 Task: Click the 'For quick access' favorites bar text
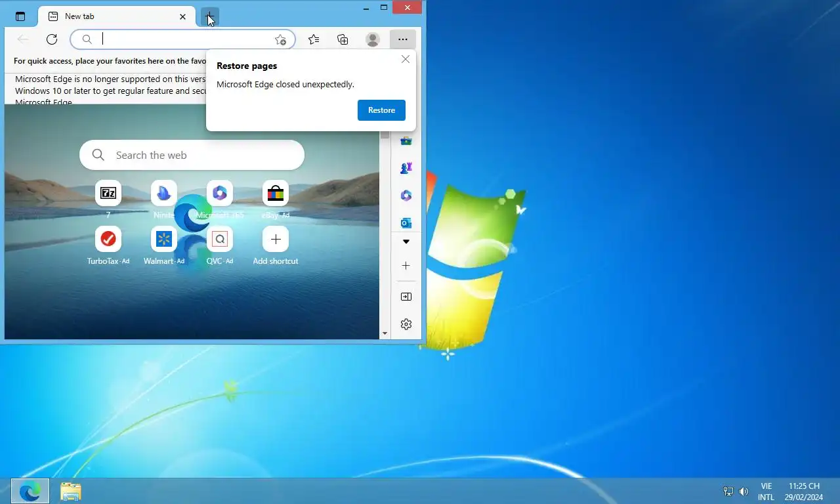click(x=110, y=61)
